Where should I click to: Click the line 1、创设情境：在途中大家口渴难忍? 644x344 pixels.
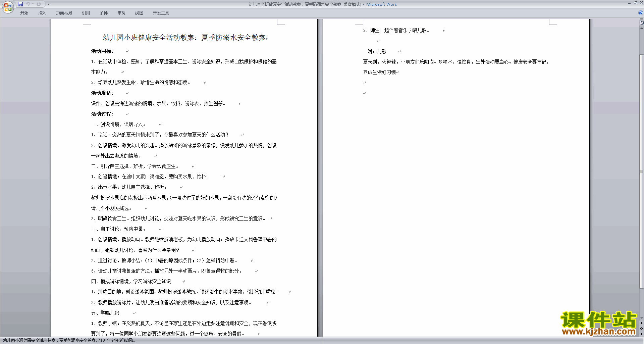point(150,177)
